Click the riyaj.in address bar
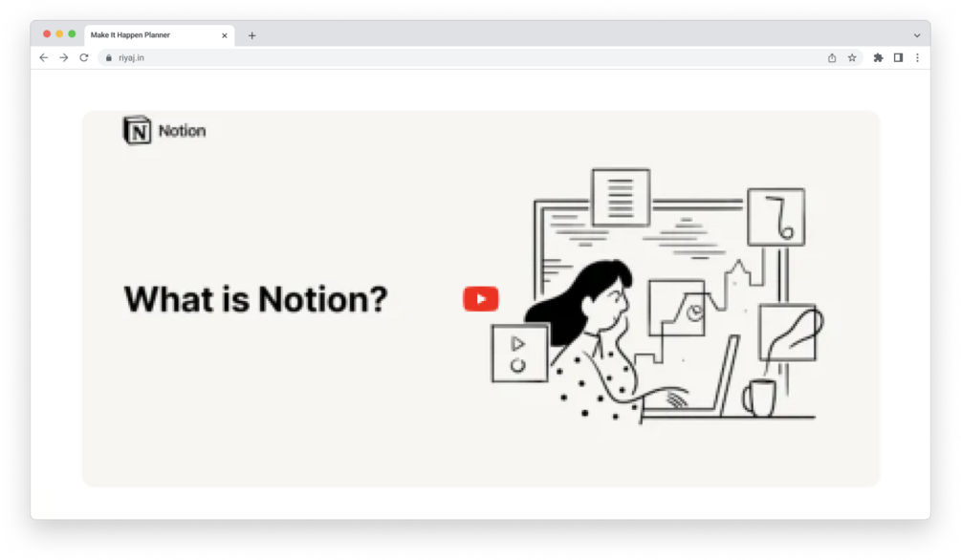Viewport: 961px width, 560px height. 466,57
